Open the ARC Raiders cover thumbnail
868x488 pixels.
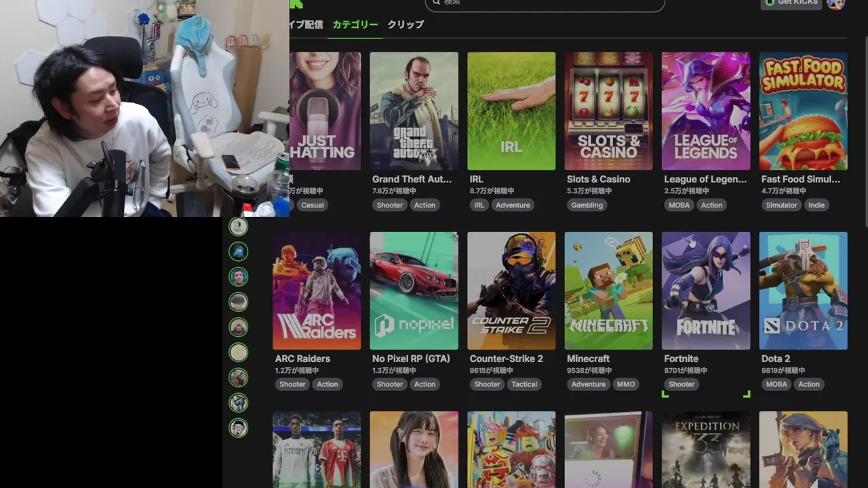point(317,291)
